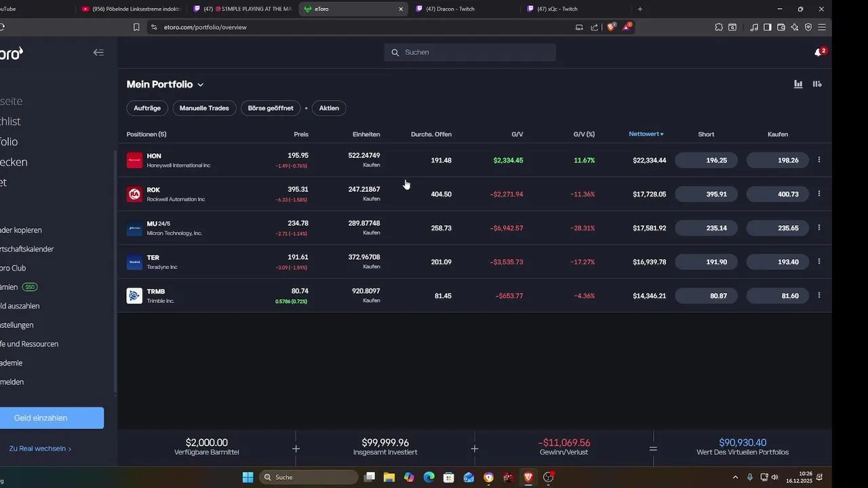Open a new browser tab

click(639, 9)
